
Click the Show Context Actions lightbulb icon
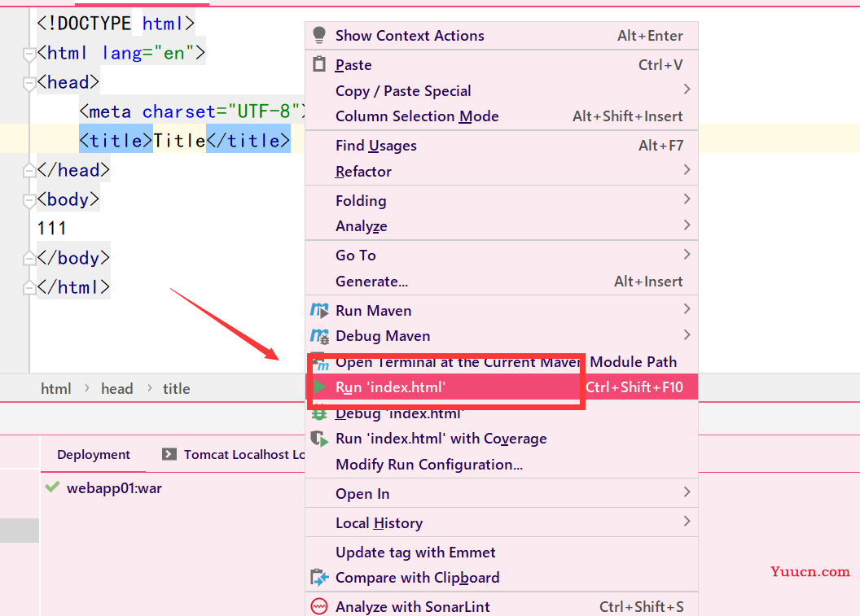point(318,35)
